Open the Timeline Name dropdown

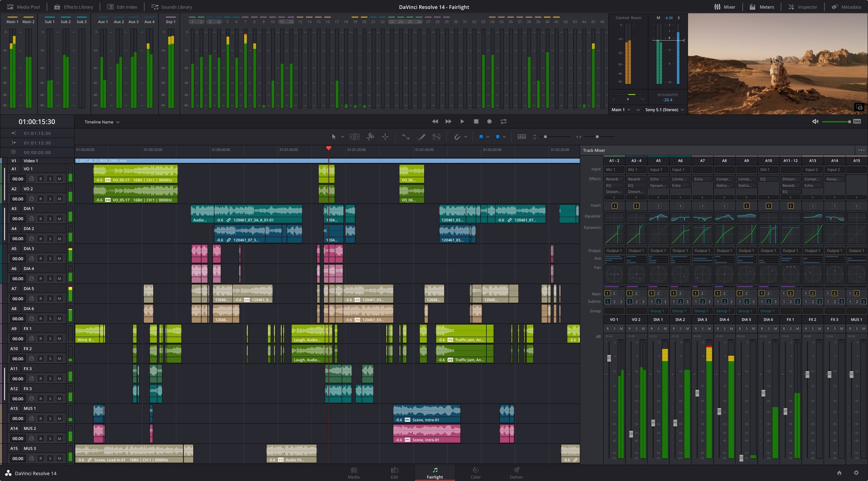point(102,122)
